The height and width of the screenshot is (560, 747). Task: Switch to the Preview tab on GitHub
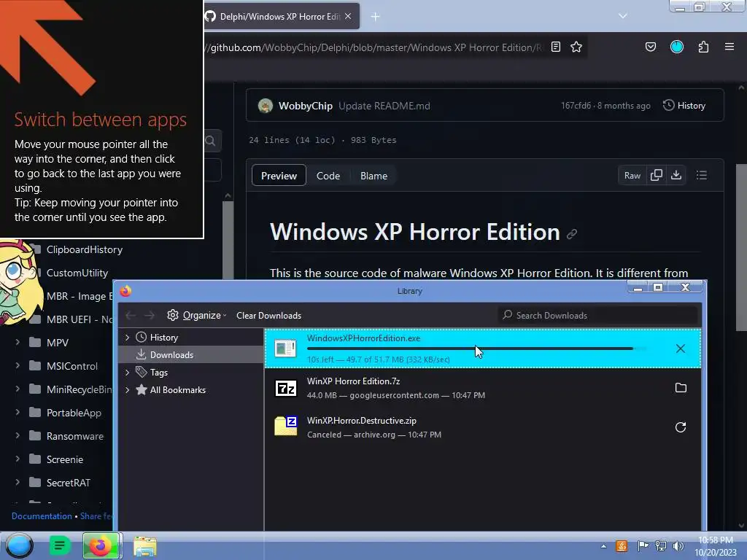pos(279,176)
